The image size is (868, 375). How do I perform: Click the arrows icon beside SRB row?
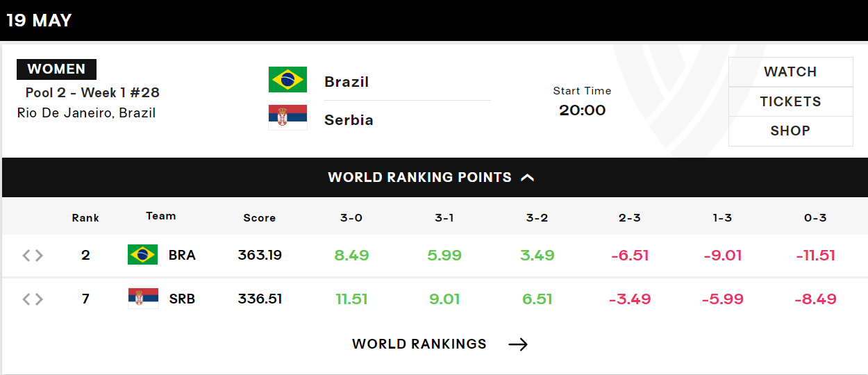(x=33, y=299)
